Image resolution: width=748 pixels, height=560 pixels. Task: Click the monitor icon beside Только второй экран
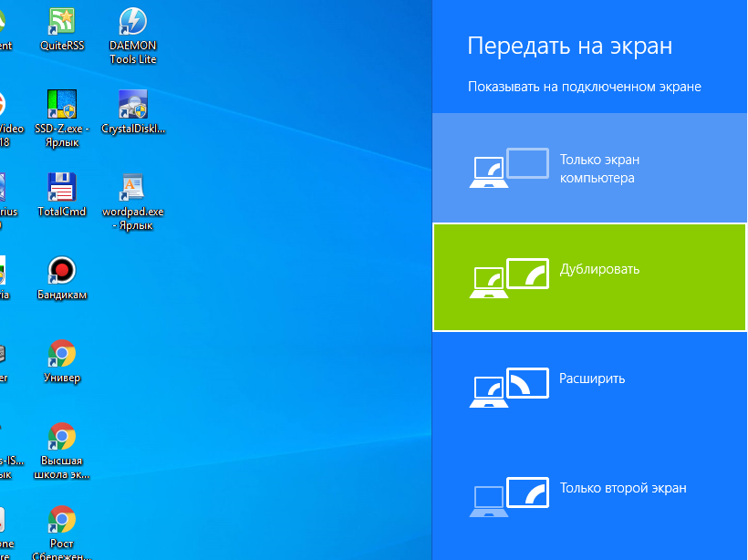pyautogui.click(x=509, y=496)
